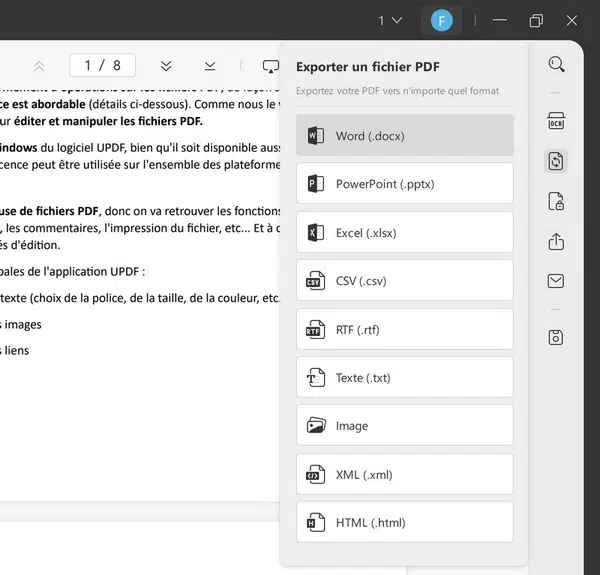Click the page number input field
The width and height of the screenshot is (600, 575).
[102, 66]
